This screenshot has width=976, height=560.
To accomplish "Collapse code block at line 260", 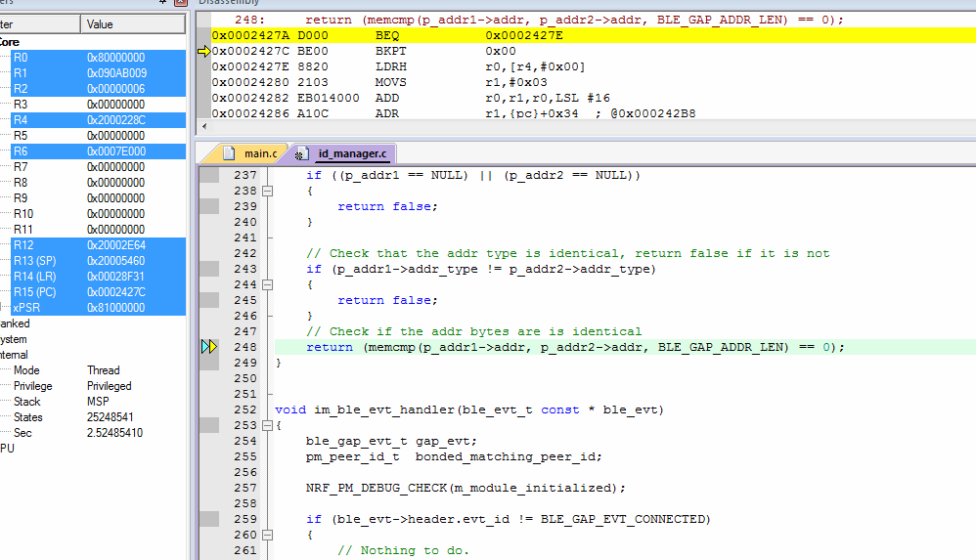I will [x=268, y=536].
